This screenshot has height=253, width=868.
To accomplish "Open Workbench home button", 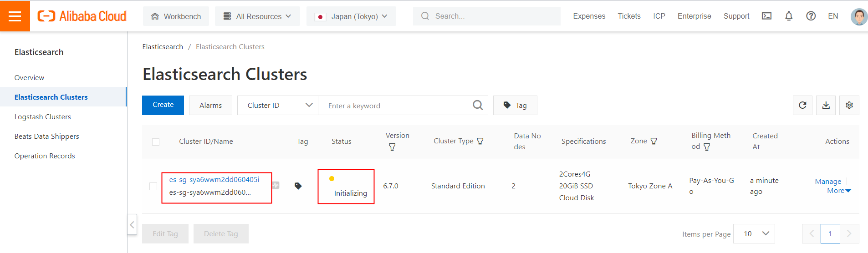I will 176,16.
